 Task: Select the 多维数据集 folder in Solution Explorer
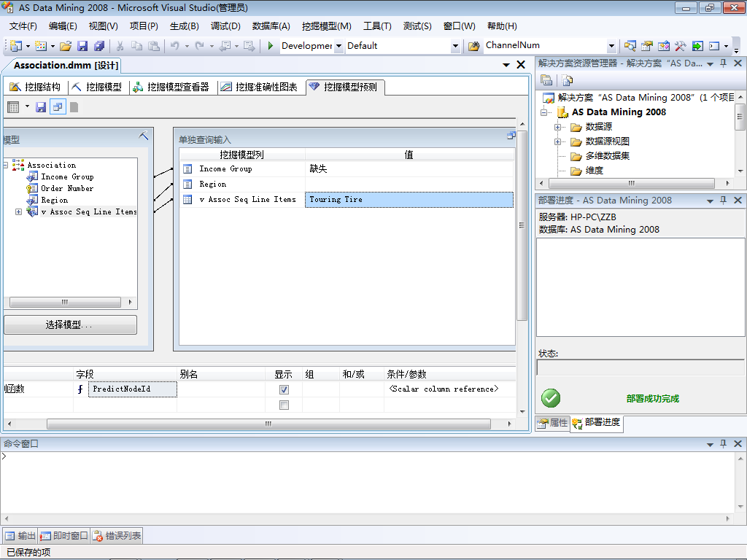(x=608, y=156)
